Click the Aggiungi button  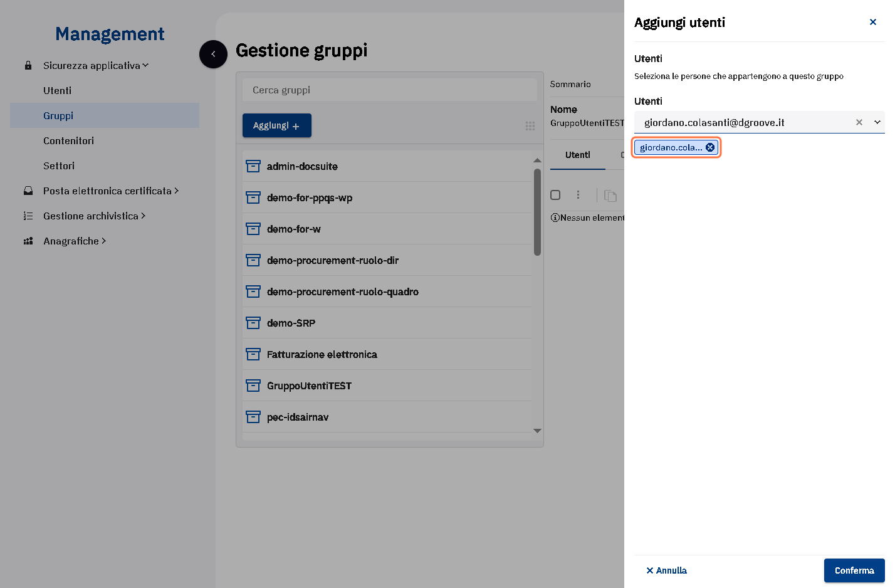coord(277,125)
